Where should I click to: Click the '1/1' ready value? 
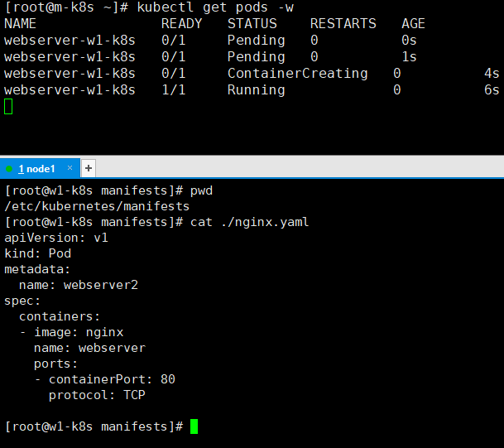[174, 90]
